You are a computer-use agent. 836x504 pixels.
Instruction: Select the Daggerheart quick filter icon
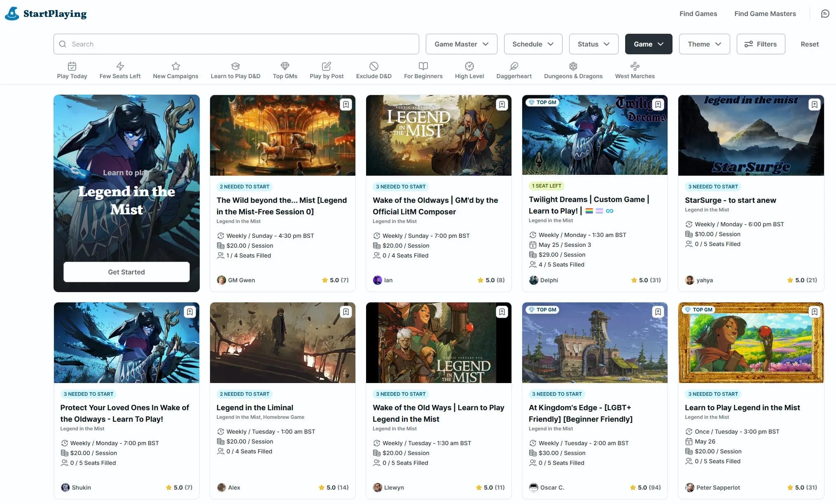tap(514, 66)
